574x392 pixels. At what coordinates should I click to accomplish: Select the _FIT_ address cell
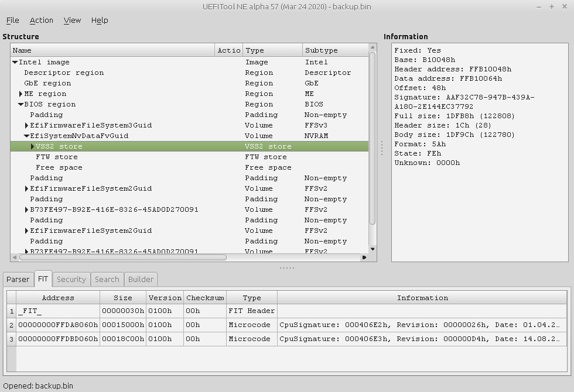[x=58, y=311]
